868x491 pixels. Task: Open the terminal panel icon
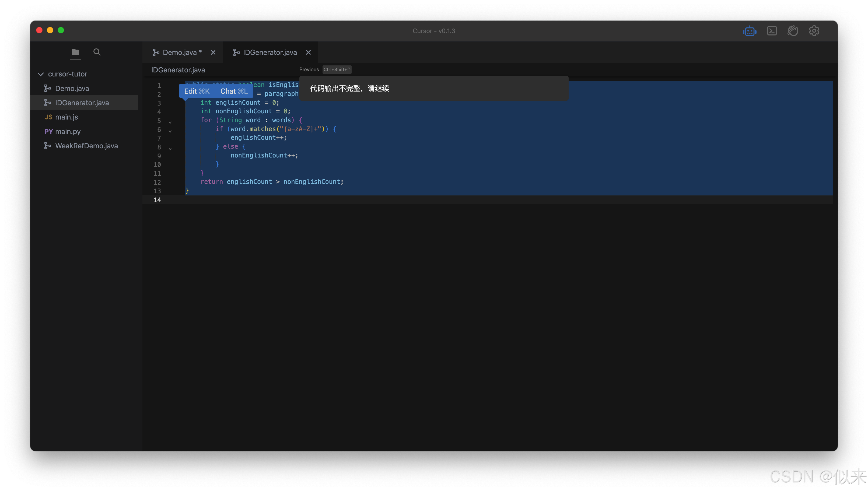click(772, 31)
